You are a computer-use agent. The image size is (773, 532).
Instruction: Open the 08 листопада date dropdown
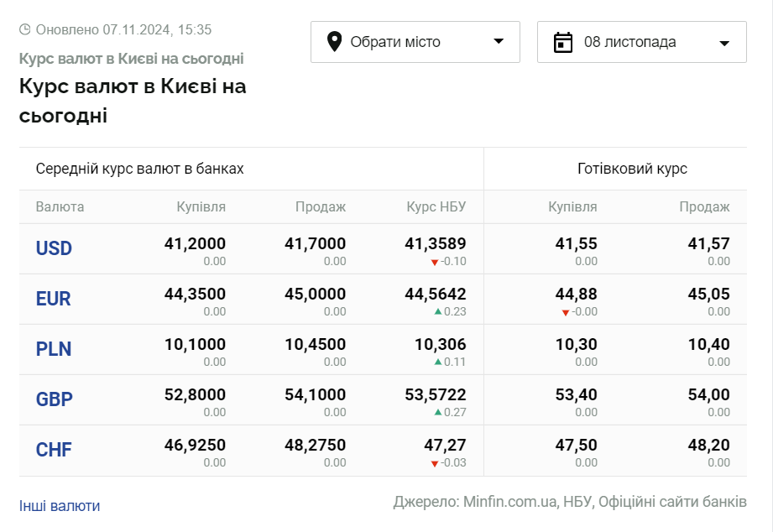pyautogui.click(x=642, y=42)
